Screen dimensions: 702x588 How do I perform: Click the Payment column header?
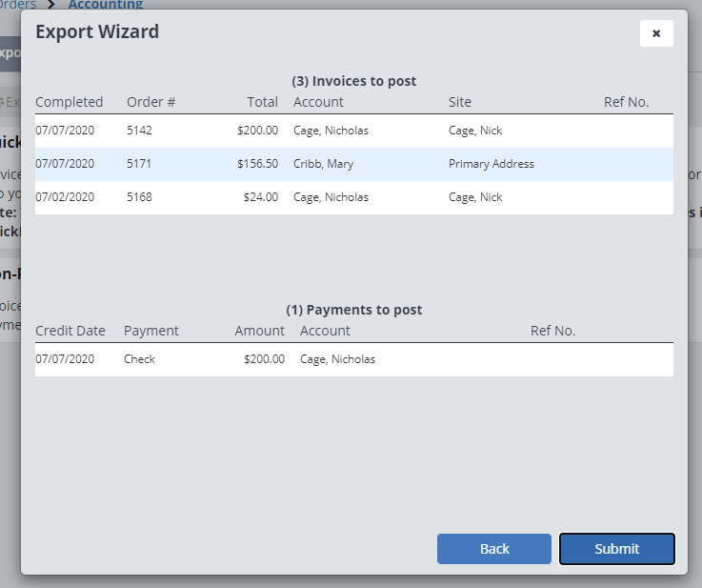click(150, 331)
